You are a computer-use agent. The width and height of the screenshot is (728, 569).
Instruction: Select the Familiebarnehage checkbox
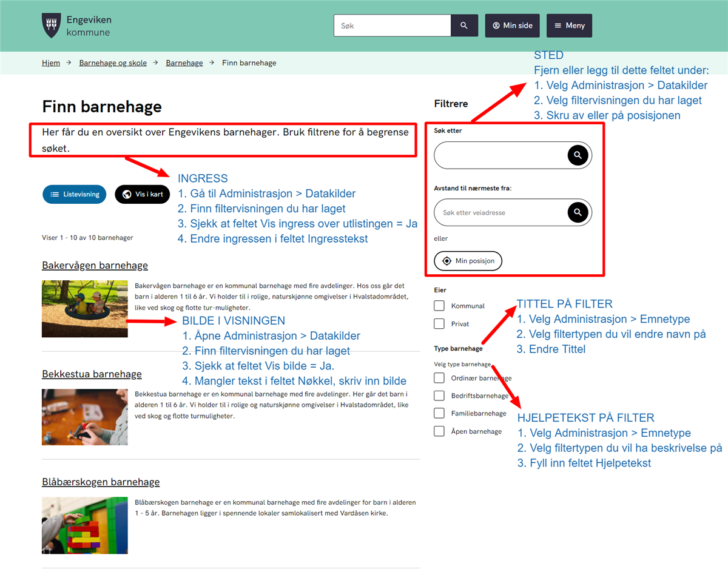click(x=439, y=413)
